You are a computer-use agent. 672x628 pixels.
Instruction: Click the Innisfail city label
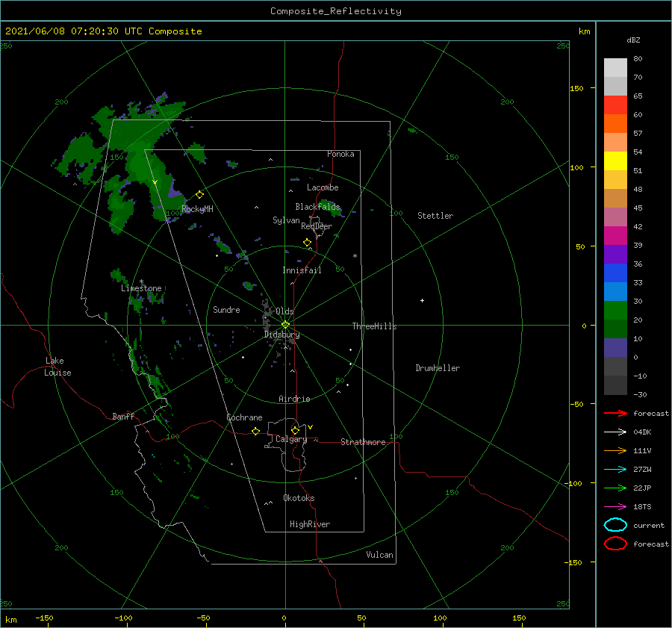[x=302, y=270]
